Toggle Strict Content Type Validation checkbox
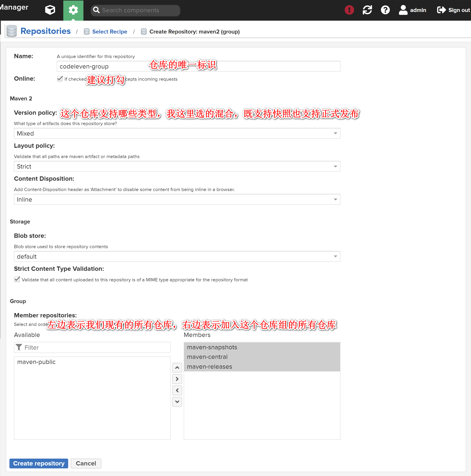Image resolution: width=471 pixels, height=476 pixels. pos(17,279)
